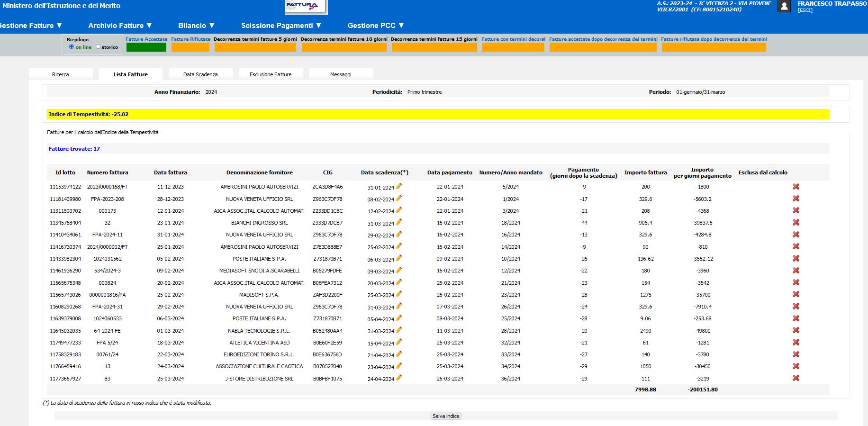Click red X for J-STORE DISTRIBUZIONE row
Screen dimensions: 868x426
796,378
